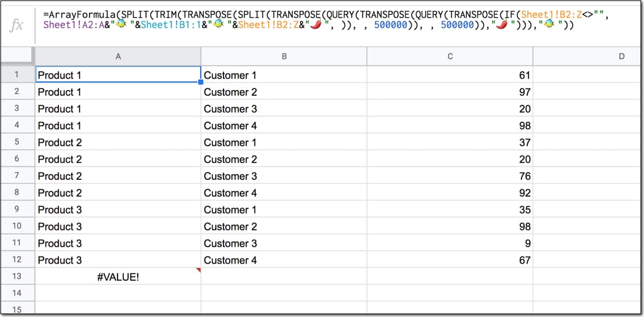Select row 8 header

pos(17,192)
